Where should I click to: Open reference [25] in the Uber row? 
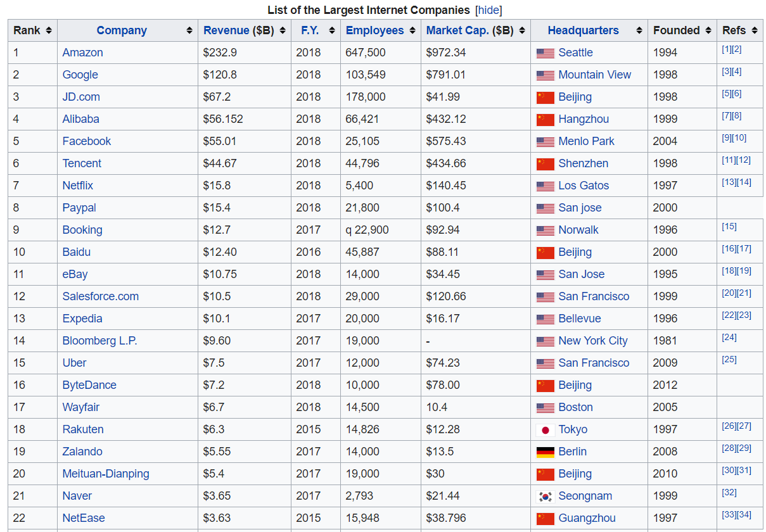[x=729, y=360]
